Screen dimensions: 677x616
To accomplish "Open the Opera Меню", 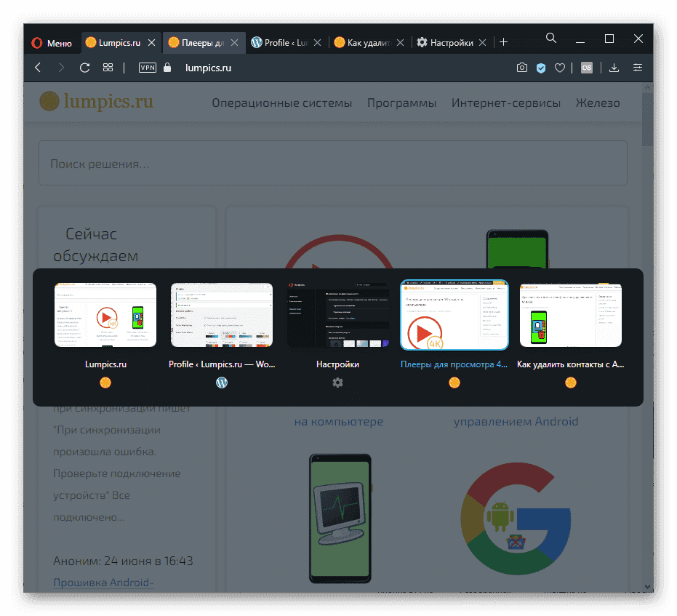I will click(x=52, y=42).
